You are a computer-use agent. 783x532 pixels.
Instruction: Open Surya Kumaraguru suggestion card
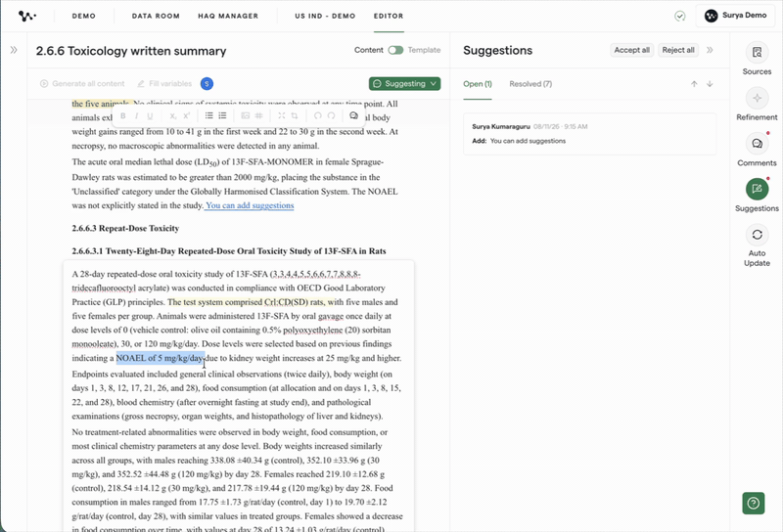pyautogui.click(x=589, y=134)
